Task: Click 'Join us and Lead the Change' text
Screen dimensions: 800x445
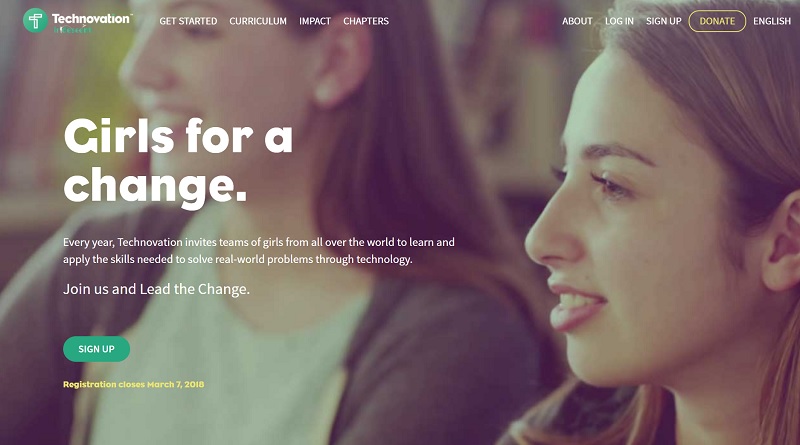Action: pyautogui.click(x=156, y=289)
